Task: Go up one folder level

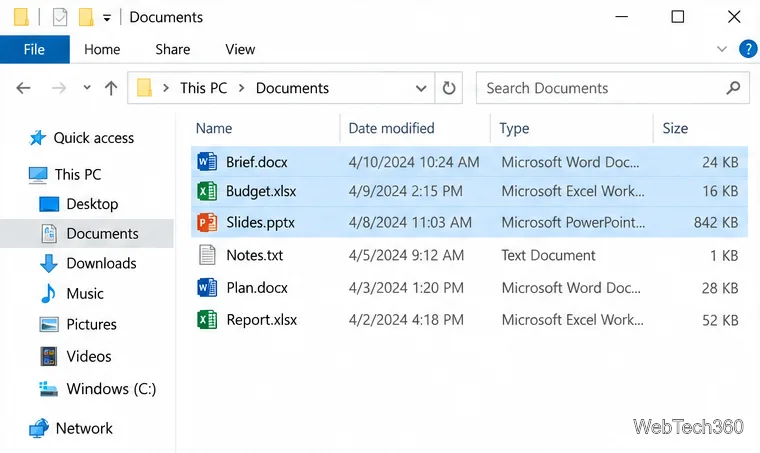Action: (111, 88)
